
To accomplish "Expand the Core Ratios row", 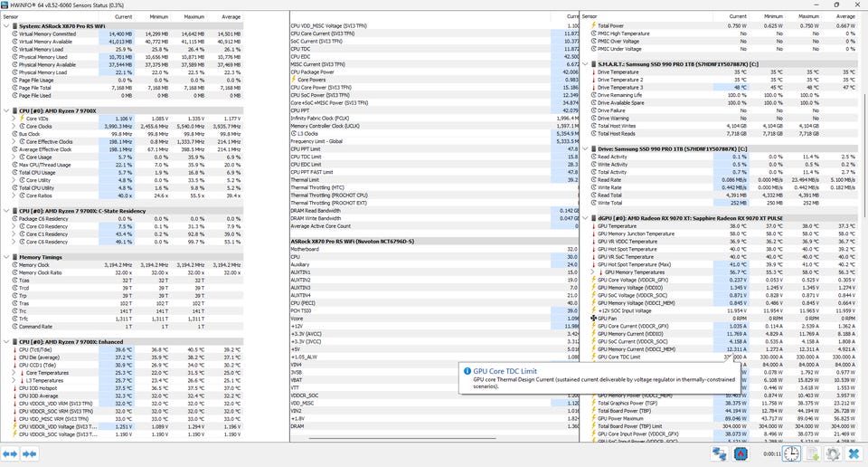I will [x=14, y=195].
